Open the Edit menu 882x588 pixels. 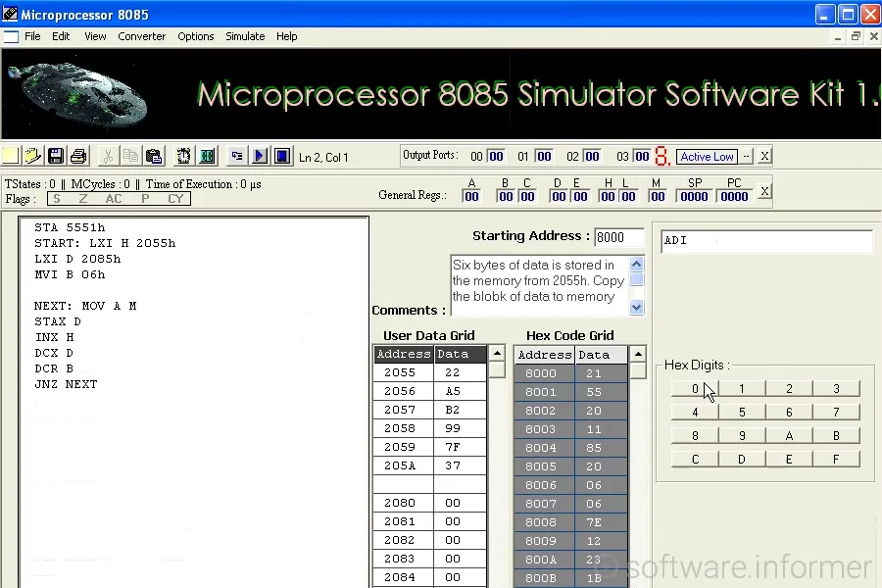(x=61, y=36)
